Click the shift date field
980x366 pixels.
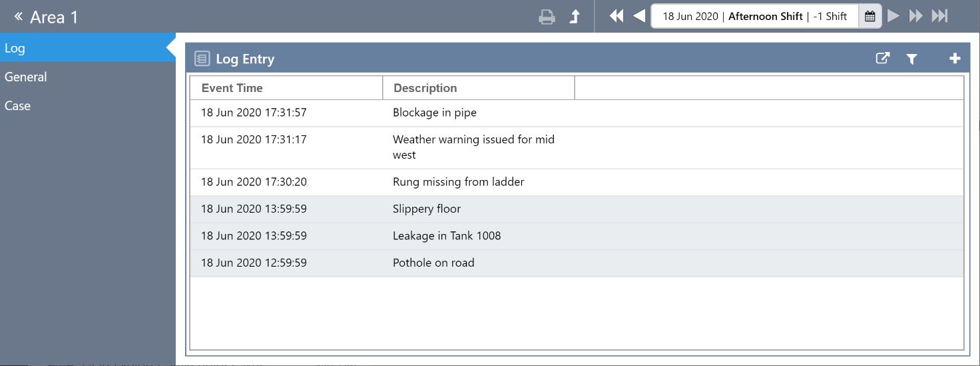[x=754, y=17]
